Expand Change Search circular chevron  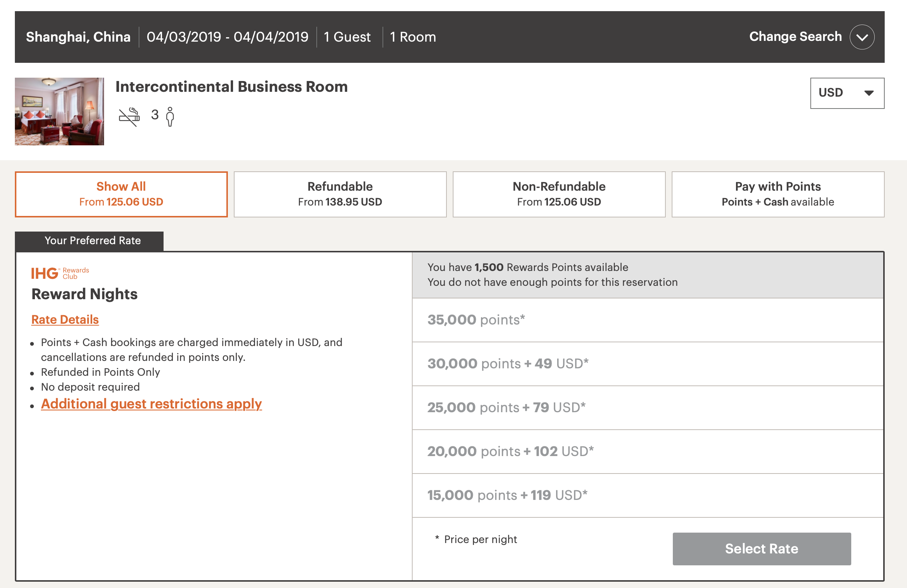(x=862, y=37)
